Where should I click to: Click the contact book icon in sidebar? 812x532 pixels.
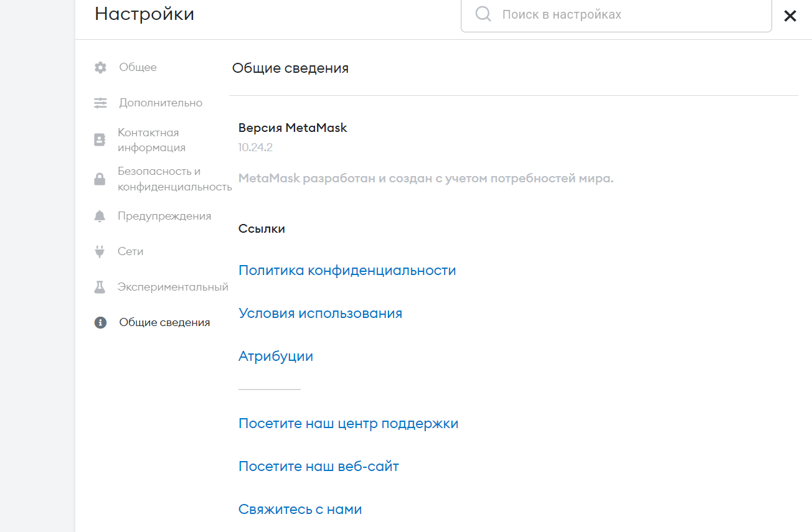[x=100, y=140]
